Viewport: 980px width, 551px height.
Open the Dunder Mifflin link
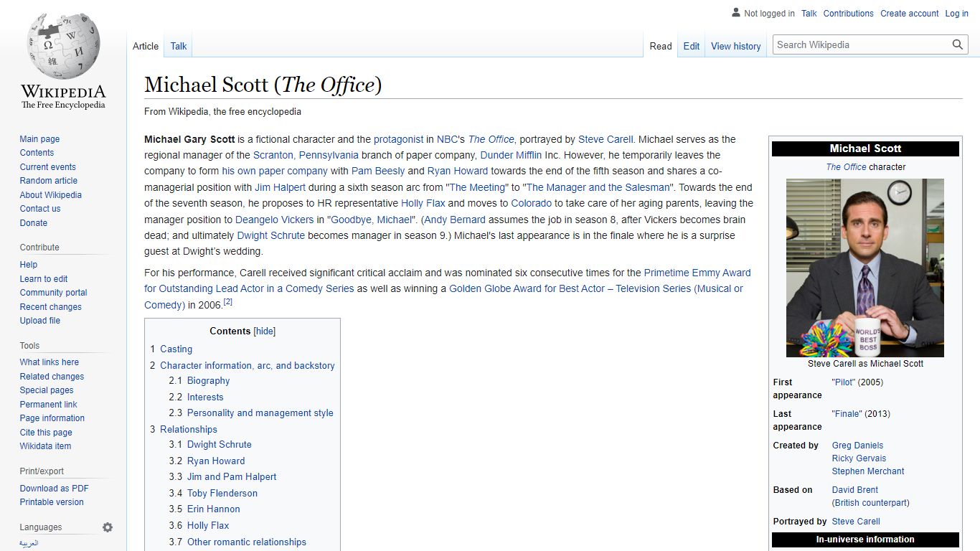click(511, 155)
